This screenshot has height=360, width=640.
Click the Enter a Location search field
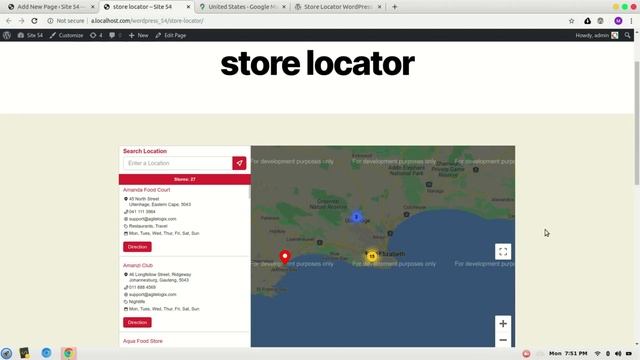[x=178, y=163]
